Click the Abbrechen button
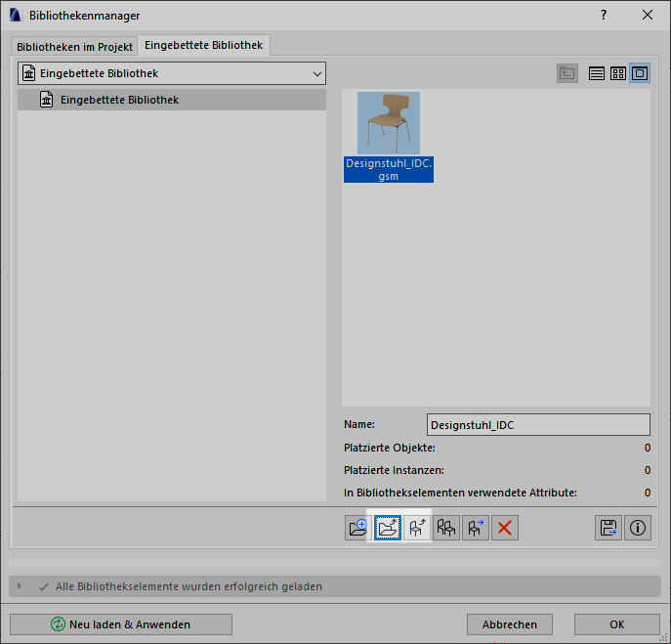 tap(510, 624)
